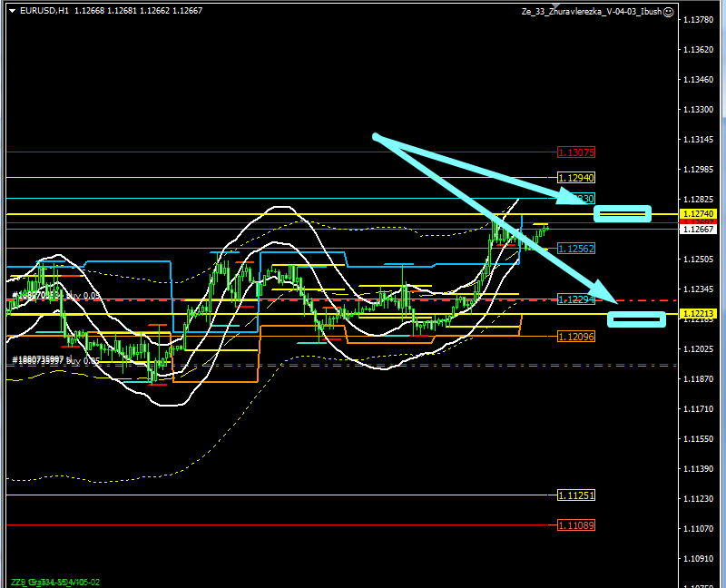Click the 1.13300 price scale value
The width and height of the screenshot is (726, 588).
(x=698, y=110)
